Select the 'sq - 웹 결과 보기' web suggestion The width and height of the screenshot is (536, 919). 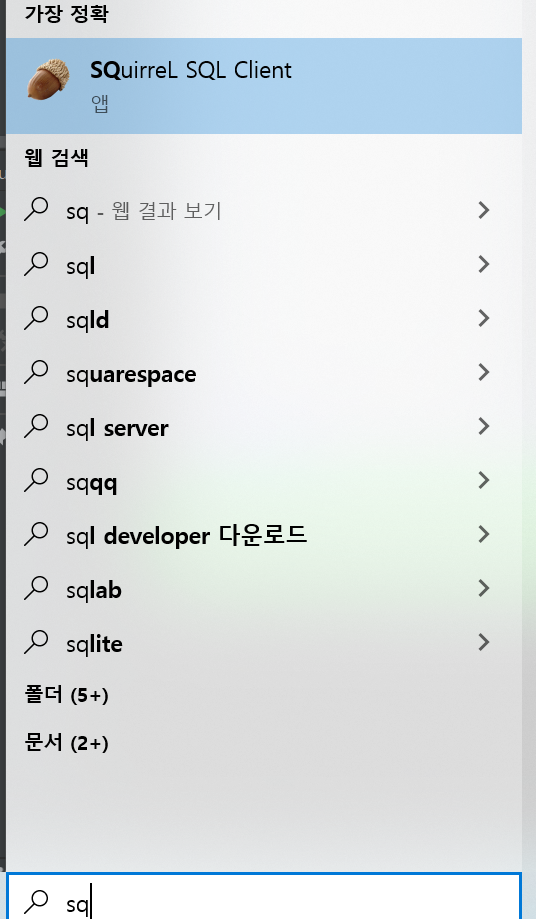pyautogui.click(x=264, y=210)
